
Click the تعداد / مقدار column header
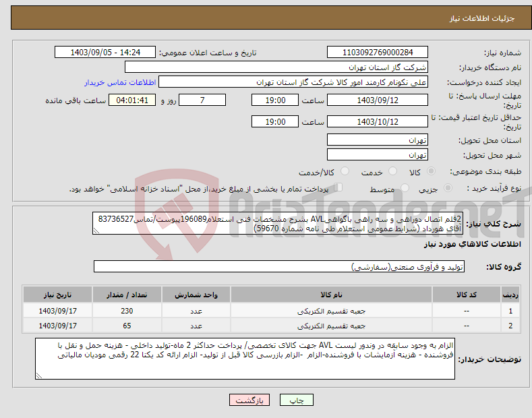click(x=127, y=295)
